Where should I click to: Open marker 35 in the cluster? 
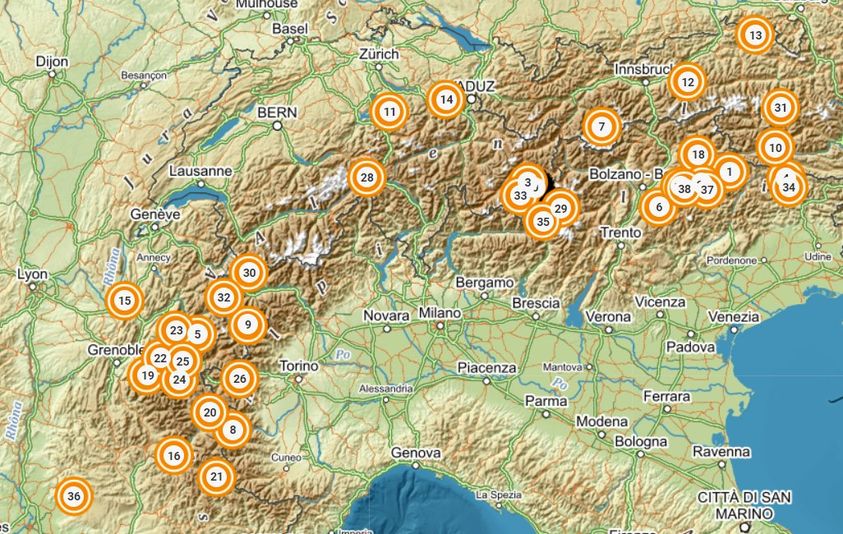542,221
